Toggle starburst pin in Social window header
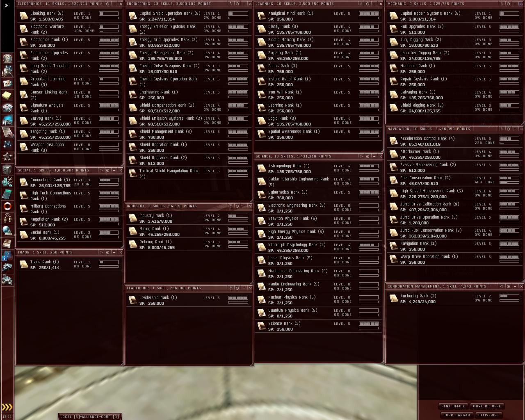 pos(101,170)
